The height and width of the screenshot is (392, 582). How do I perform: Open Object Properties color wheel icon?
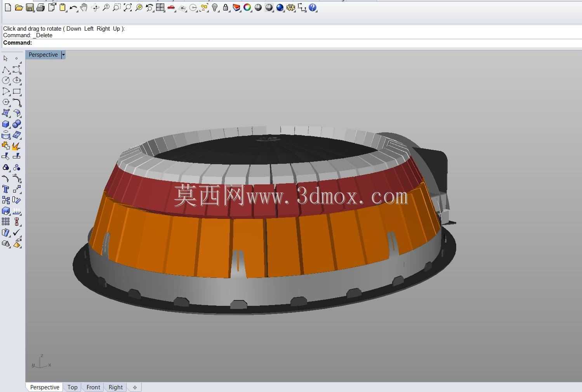point(247,7)
